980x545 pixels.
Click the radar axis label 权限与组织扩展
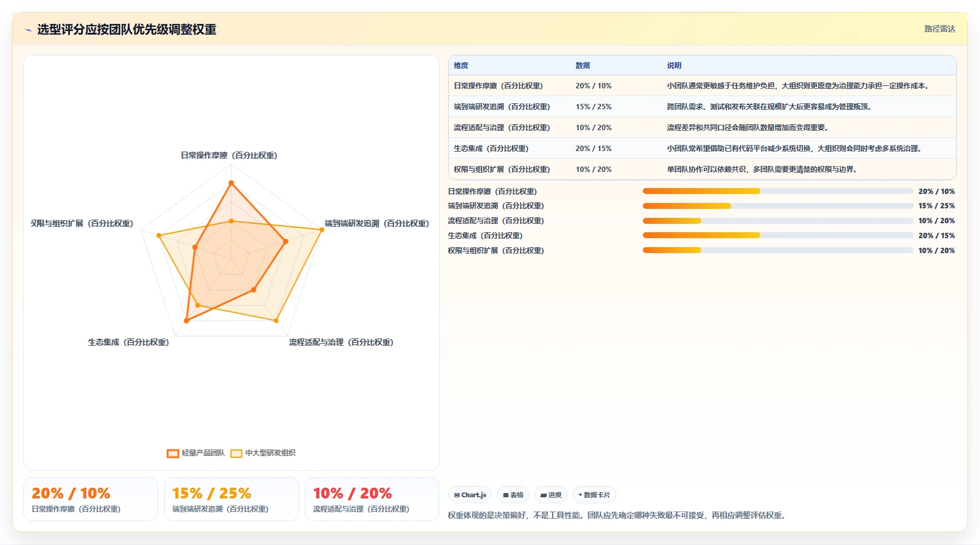[82, 223]
